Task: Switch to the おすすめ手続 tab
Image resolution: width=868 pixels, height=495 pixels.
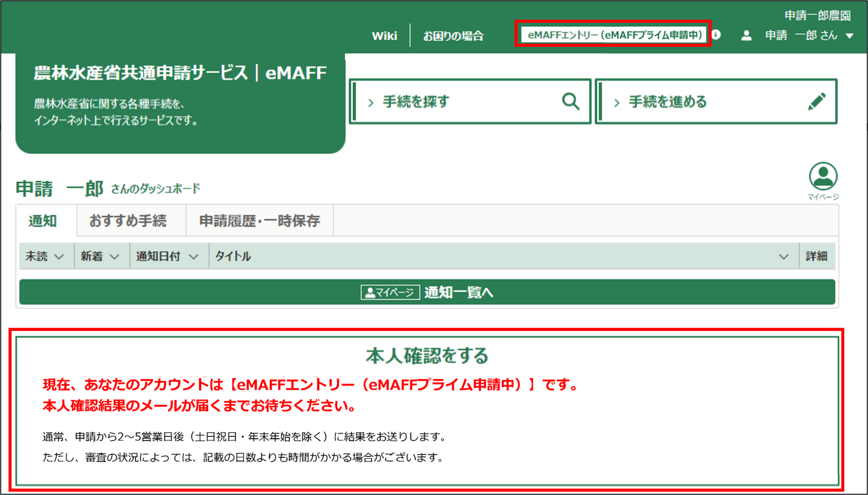Action: coord(128,221)
